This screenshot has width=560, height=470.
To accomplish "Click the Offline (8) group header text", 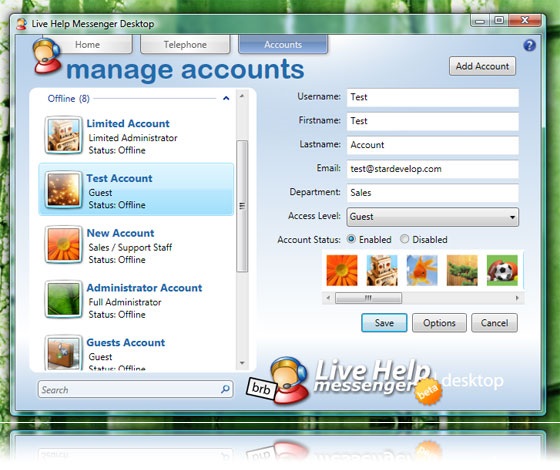I will [69, 99].
